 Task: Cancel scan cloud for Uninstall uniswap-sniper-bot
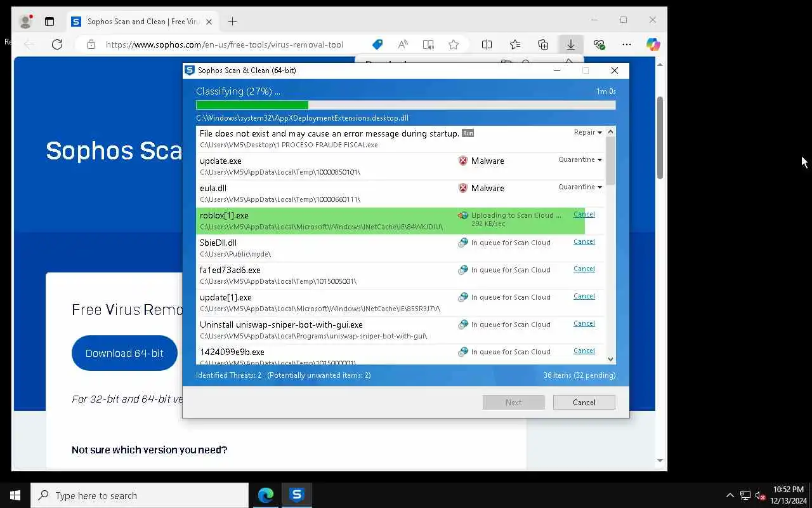point(584,324)
